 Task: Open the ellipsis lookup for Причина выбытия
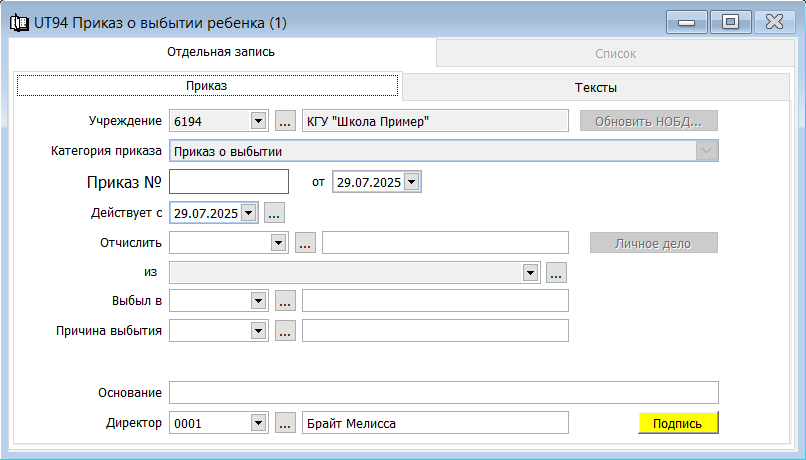click(285, 330)
